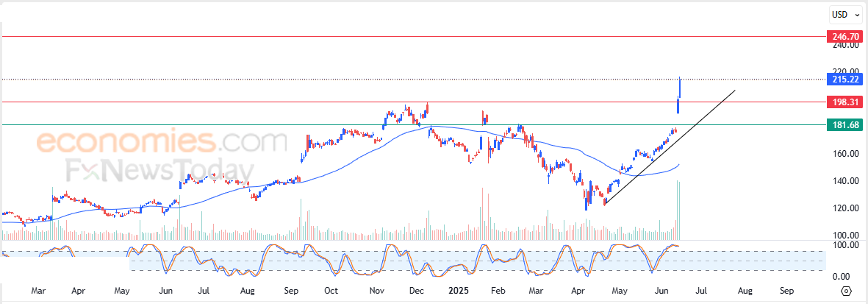
Task: Select the 246.70 red price label
Action: coord(844,37)
